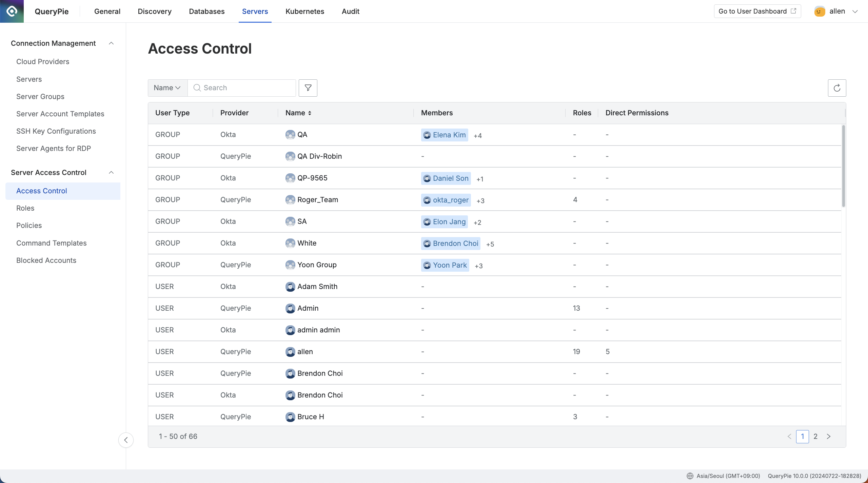Open the Policies sidebar item
The width and height of the screenshot is (868, 483).
click(29, 226)
